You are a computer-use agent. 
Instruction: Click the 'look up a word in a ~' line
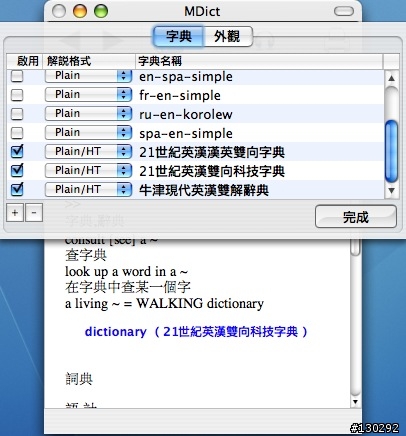(x=127, y=272)
